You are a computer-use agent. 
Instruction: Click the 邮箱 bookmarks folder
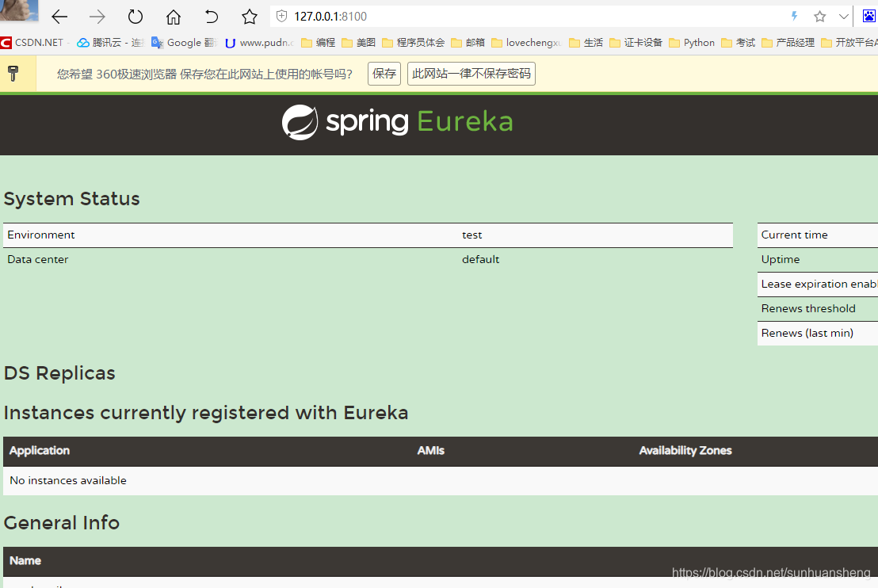471,43
